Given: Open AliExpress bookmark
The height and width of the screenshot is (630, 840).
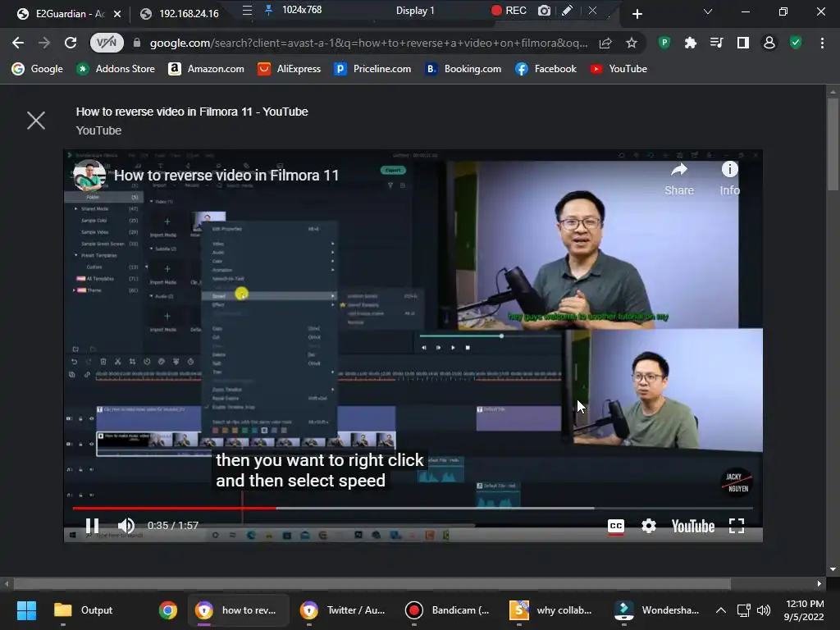Looking at the screenshot, I should point(290,69).
